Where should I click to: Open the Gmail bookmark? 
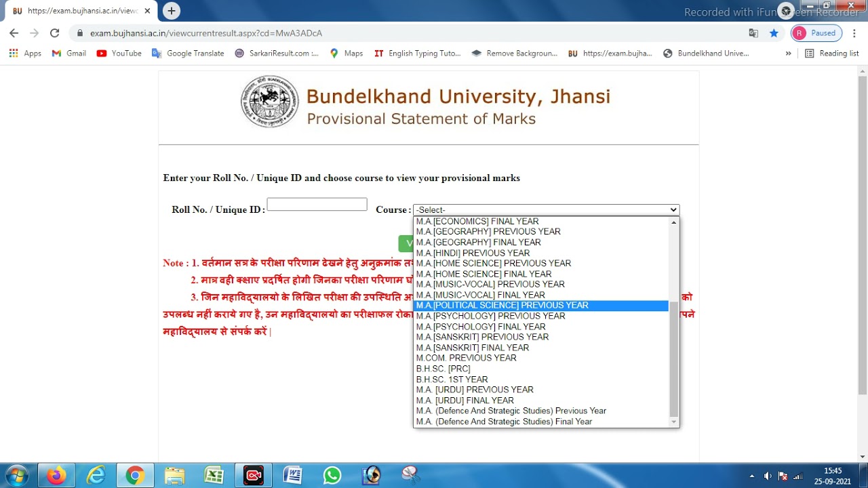pyautogui.click(x=69, y=53)
